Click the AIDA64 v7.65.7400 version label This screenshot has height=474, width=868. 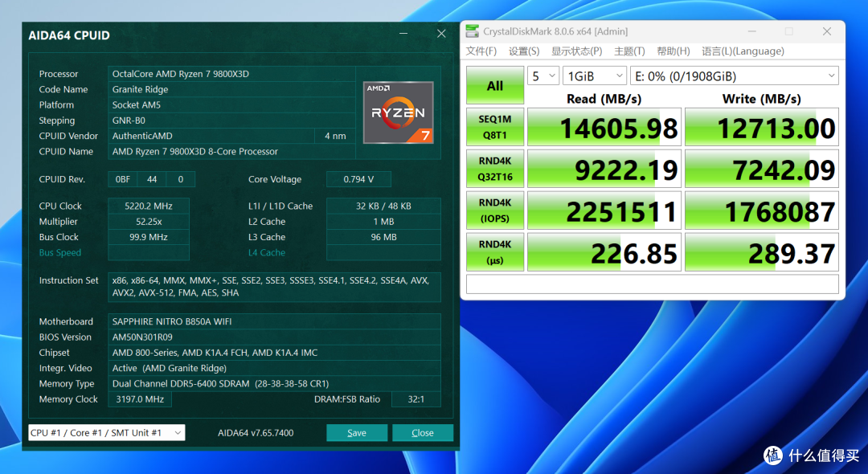click(x=256, y=432)
